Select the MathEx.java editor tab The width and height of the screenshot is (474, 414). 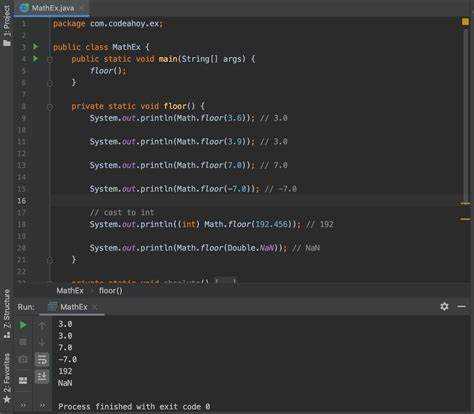(51, 8)
